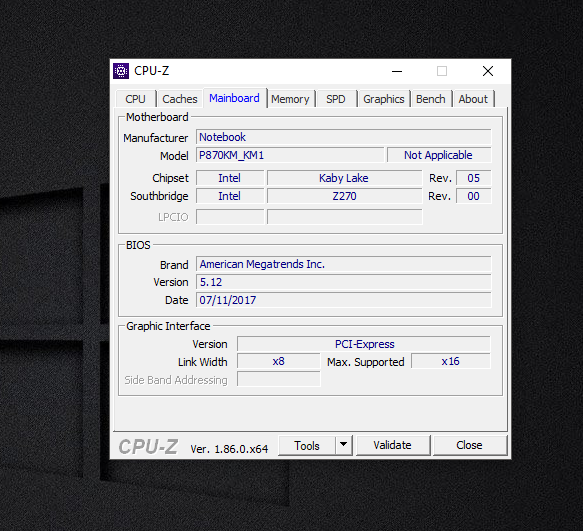This screenshot has height=531, width=583.
Task: Click the Validate button
Action: [393, 445]
